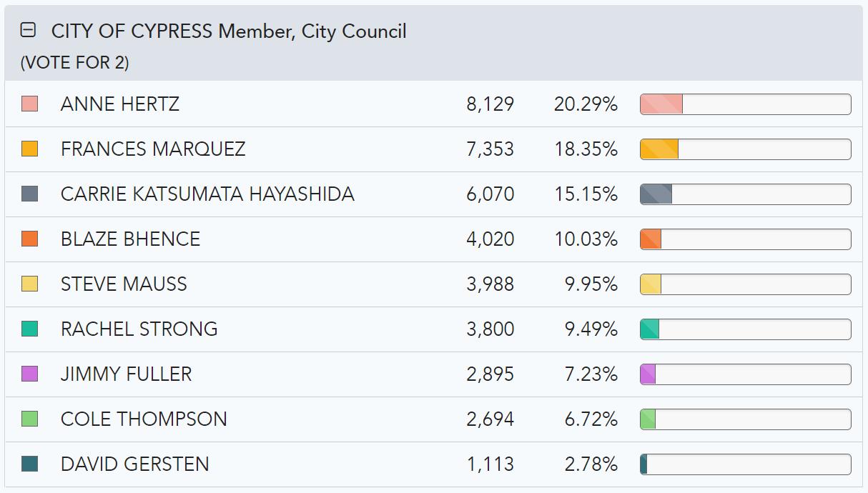Click Frances Marquez's orange-yellow color swatch
Viewport: 868px width, 493px height.
[29, 149]
